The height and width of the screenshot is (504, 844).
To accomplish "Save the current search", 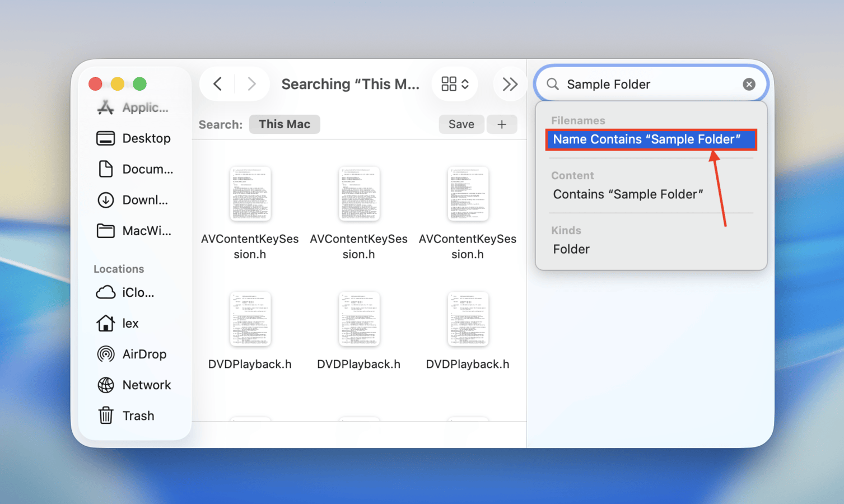I will click(x=461, y=124).
